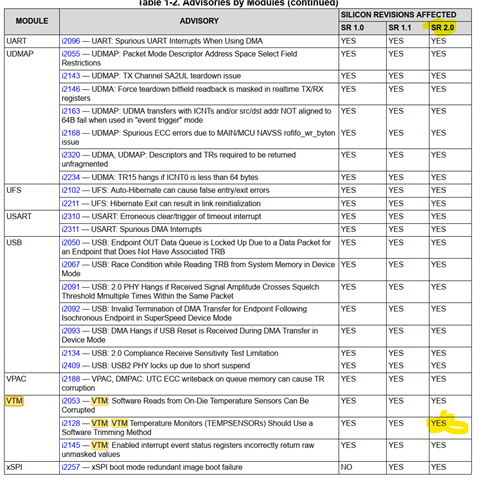Open advisory link i2143
This screenshot has width=483, height=480.
pyautogui.click(x=71, y=76)
